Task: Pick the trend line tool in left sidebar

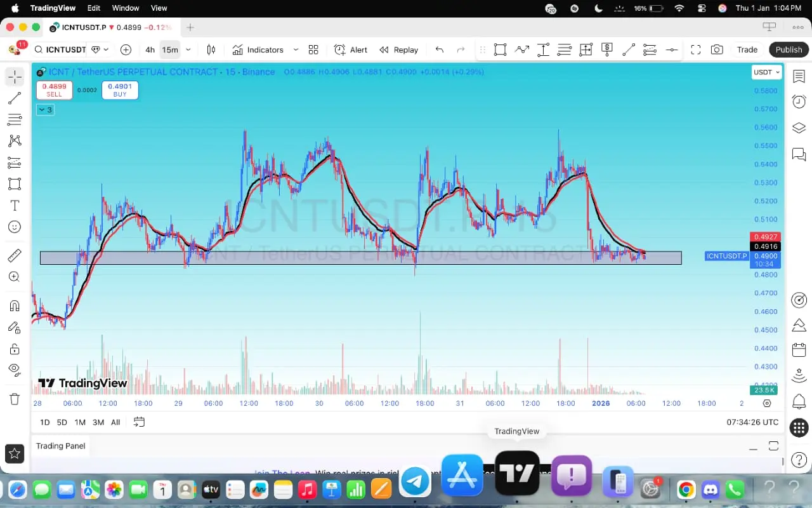Action: 15,98
